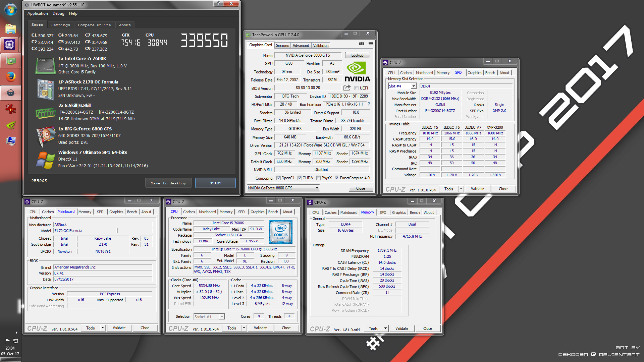Select the HWBOT Aquamark cat taskbar icon
The width and height of the screenshot is (644, 362).
click(11, 93)
